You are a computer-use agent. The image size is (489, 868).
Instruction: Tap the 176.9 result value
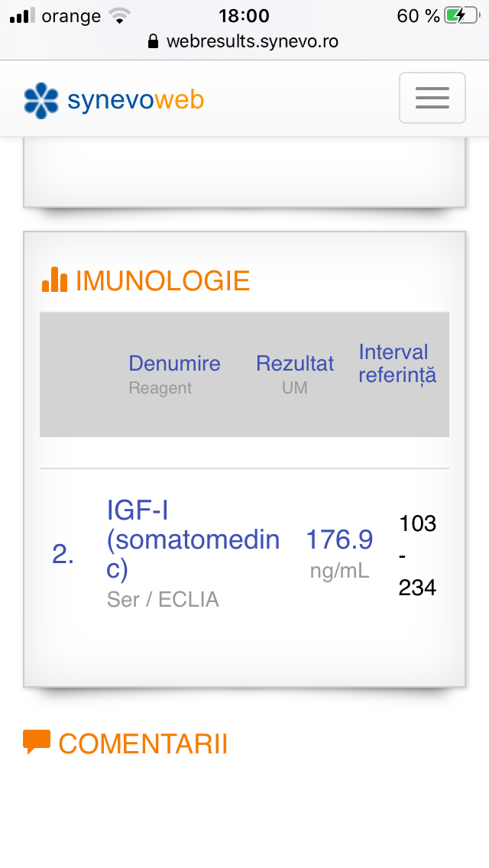pyautogui.click(x=339, y=540)
